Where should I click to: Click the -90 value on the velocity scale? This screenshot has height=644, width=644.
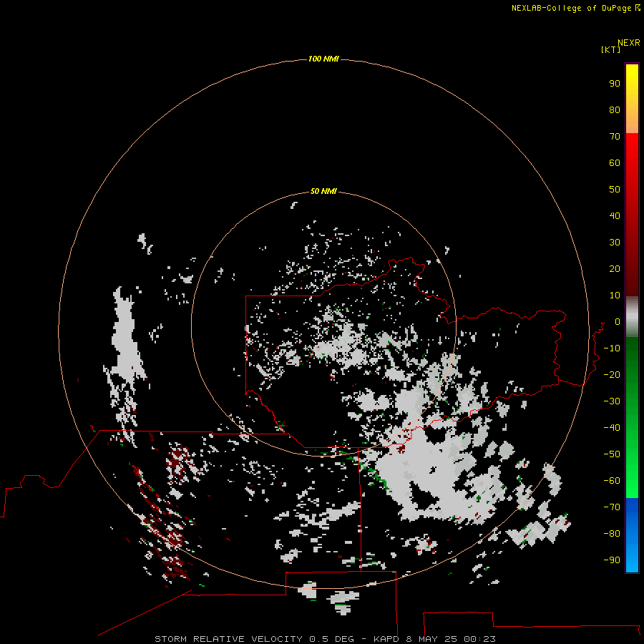[x=612, y=560]
